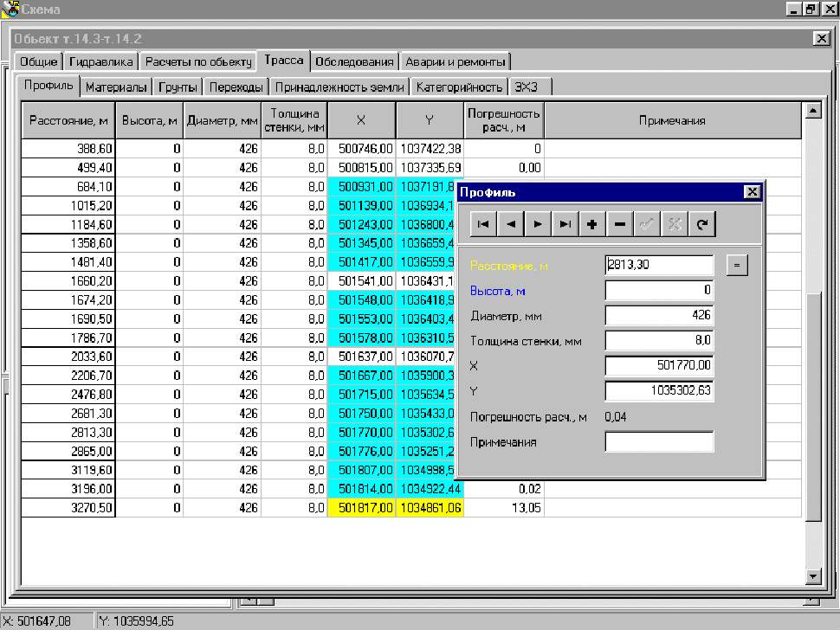Open the Принадлежность земли sub-tab
Screen dimensions: 840x630
point(339,87)
